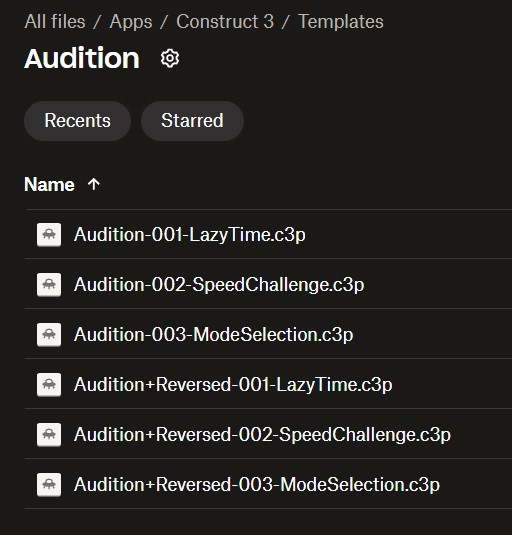Click the Audition-001-LazyTime.c3p file icon

tap(49, 234)
